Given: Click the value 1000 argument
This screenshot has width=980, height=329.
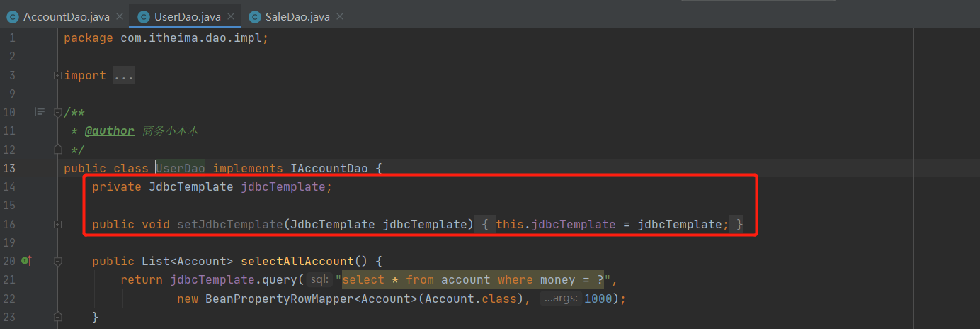Looking at the screenshot, I should coord(598,299).
